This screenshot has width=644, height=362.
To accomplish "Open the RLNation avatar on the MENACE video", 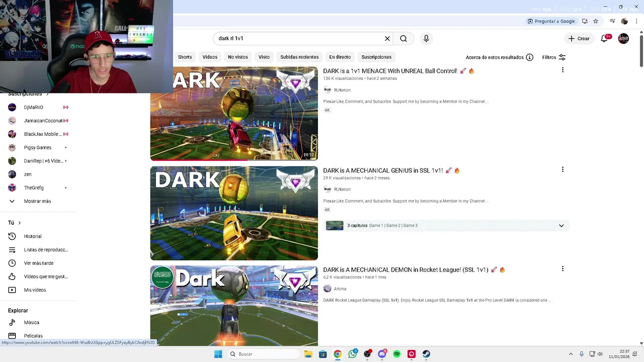I will coord(328,90).
